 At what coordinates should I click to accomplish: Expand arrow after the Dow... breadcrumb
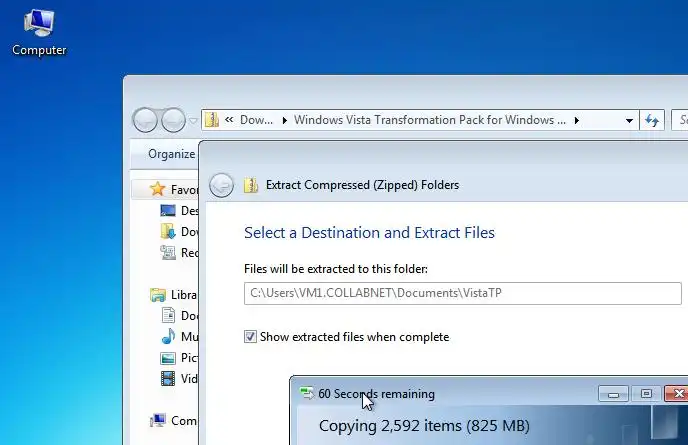click(284, 120)
